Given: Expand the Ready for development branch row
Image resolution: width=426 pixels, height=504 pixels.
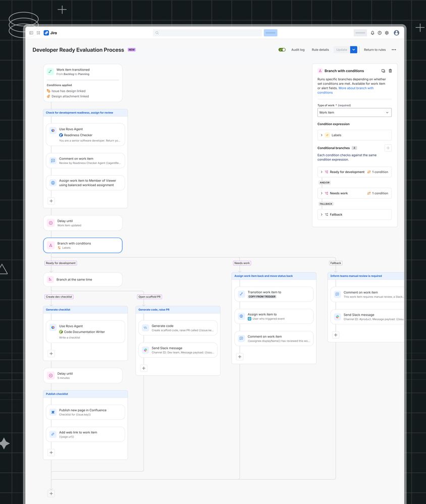Looking at the screenshot, I should coord(322,172).
